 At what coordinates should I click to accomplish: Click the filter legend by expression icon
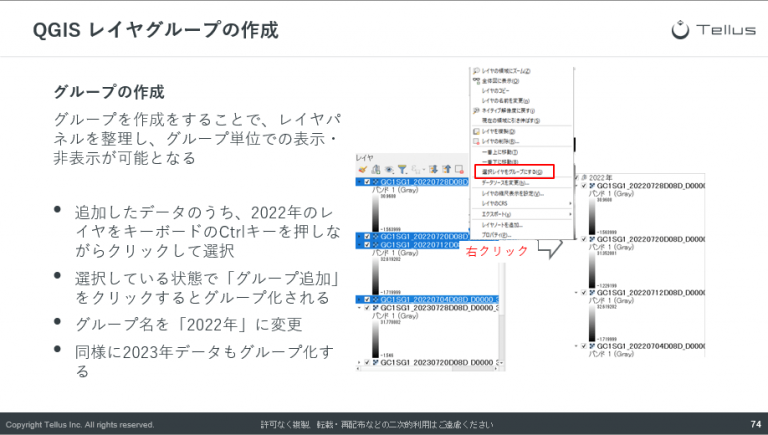coord(417,169)
